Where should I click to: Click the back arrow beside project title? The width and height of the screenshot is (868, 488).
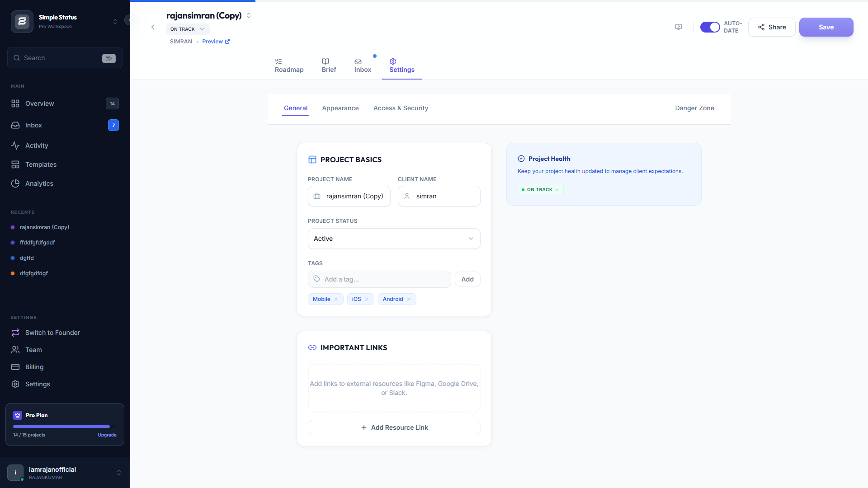(153, 27)
